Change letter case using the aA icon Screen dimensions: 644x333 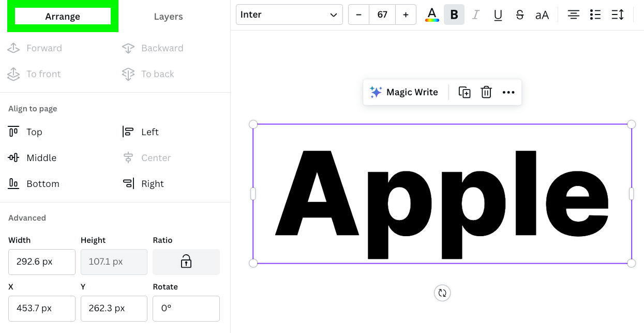(542, 14)
